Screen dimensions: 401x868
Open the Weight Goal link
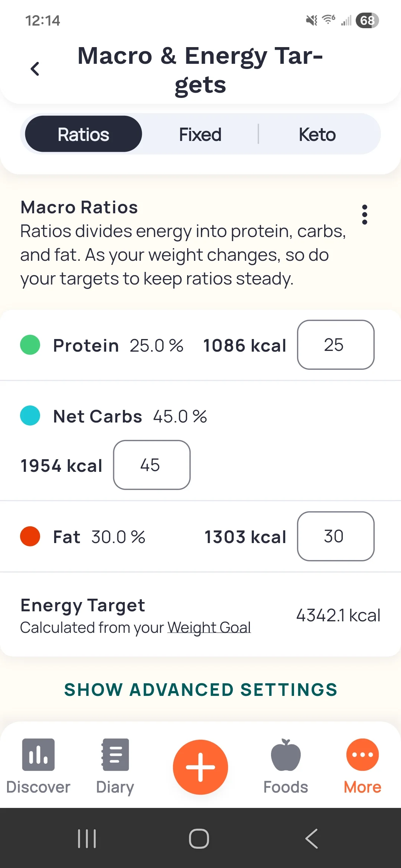tap(209, 628)
